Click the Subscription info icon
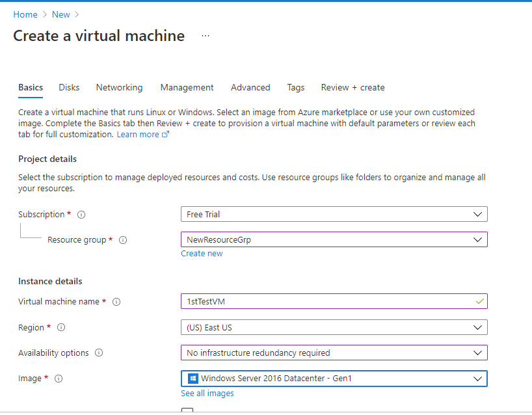 click(x=81, y=215)
